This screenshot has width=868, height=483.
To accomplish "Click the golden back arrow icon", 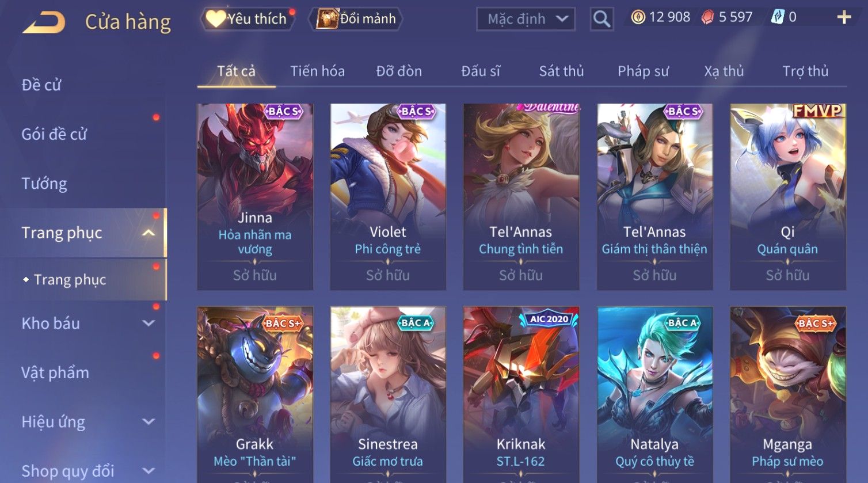I will pos(43,22).
